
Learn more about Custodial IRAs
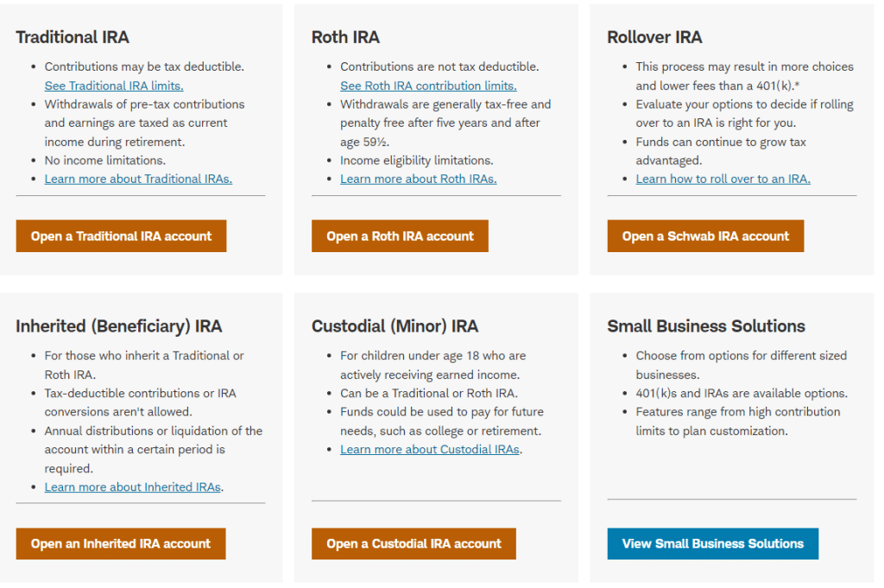point(429,449)
